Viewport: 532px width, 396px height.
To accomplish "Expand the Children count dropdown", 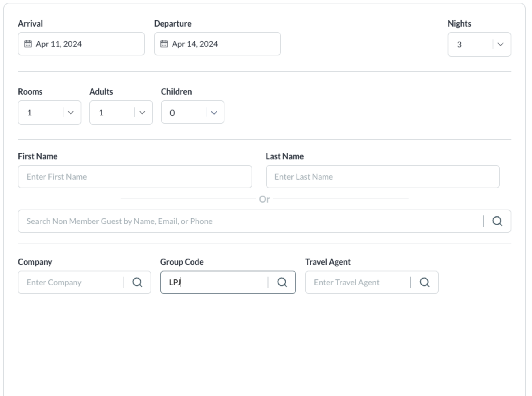I will click(x=214, y=113).
